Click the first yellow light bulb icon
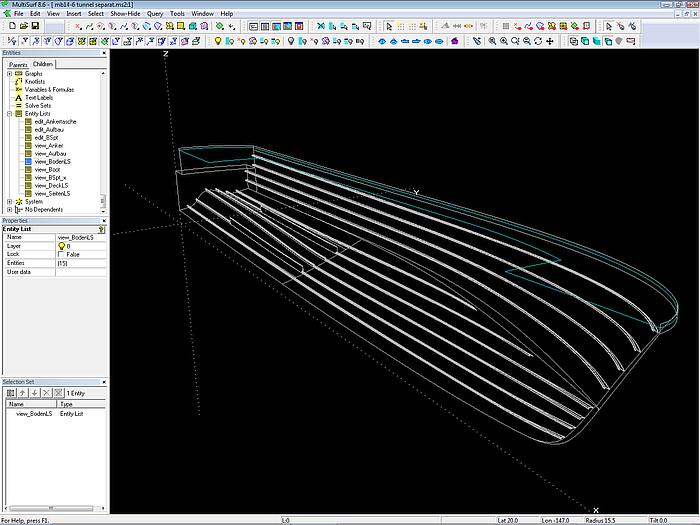 [217, 41]
